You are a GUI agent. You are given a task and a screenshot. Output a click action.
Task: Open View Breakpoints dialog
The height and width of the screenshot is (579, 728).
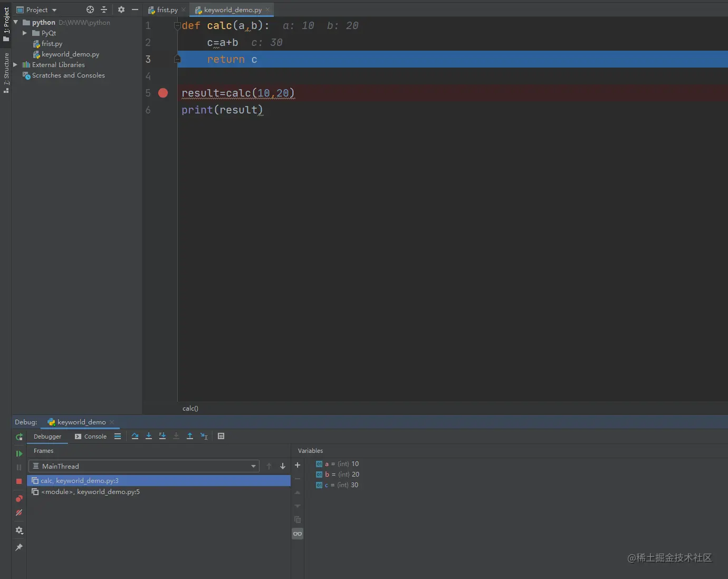tap(19, 498)
